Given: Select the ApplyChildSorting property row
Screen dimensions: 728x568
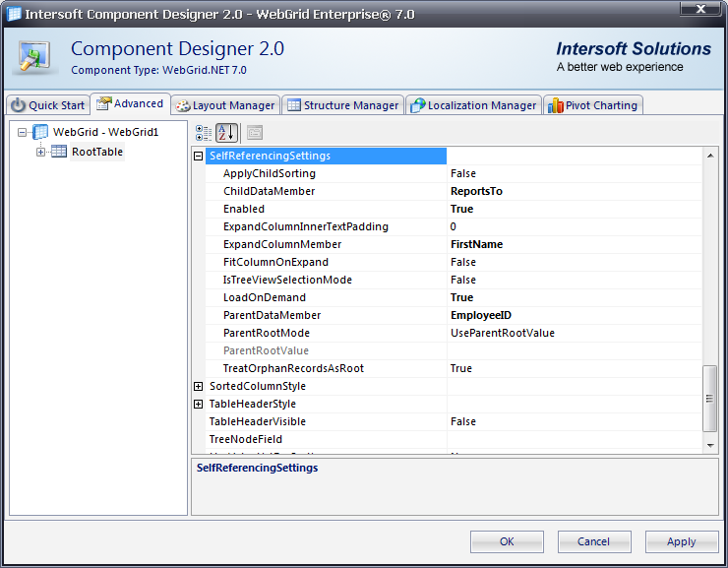Looking at the screenshot, I should [454, 173].
